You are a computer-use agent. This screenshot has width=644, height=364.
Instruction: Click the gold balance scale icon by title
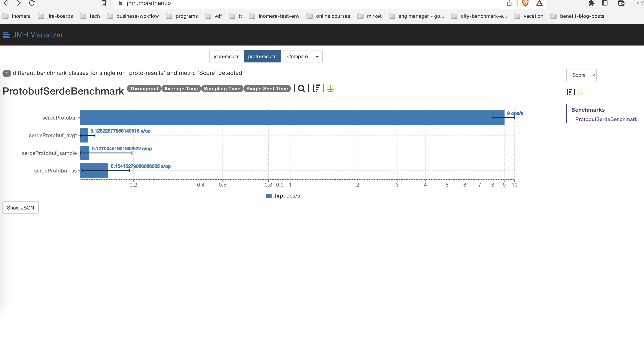330,89
